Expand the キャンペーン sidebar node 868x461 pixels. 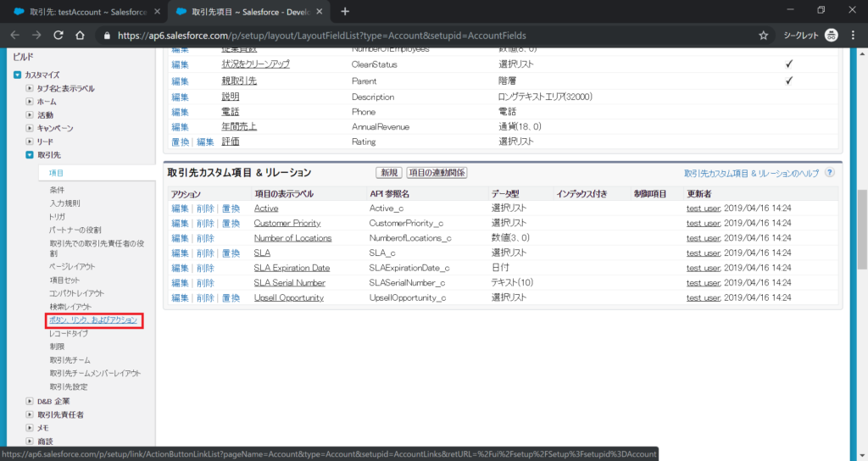[30, 128]
